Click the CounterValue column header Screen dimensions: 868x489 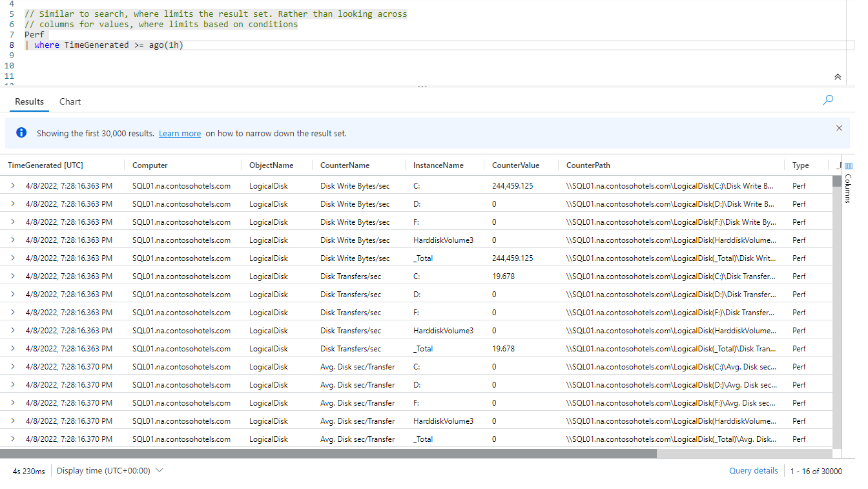pos(515,165)
